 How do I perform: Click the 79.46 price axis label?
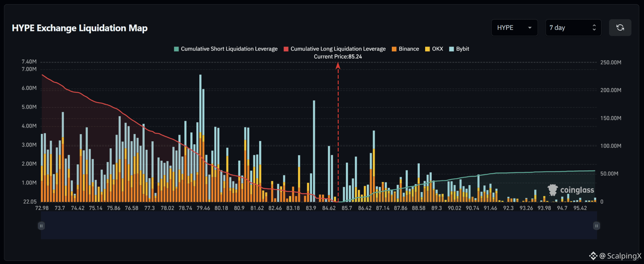pos(203,208)
